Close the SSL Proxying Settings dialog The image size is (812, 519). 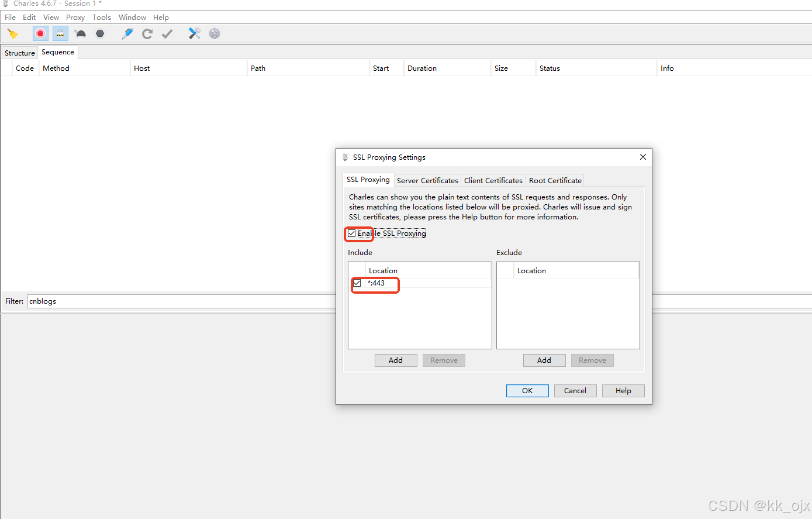pos(643,157)
